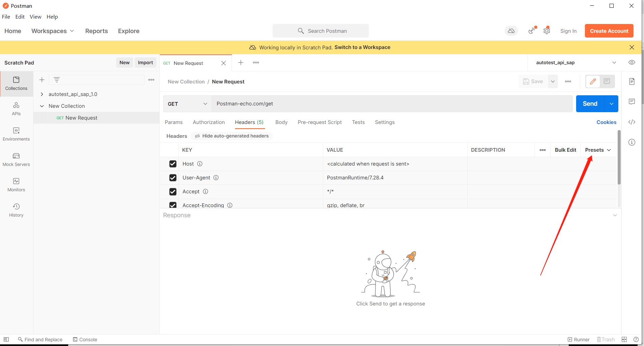Open the Save options dropdown arrow

(553, 81)
